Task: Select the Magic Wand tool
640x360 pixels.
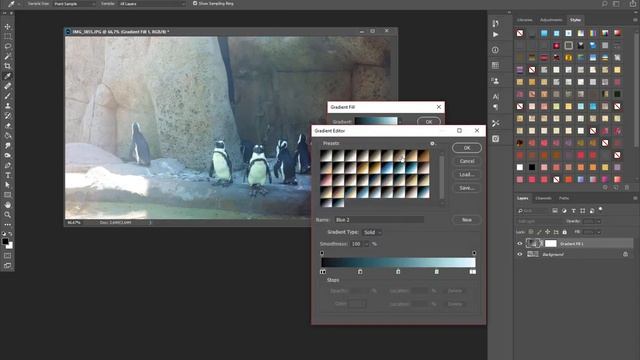Action: (7, 56)
